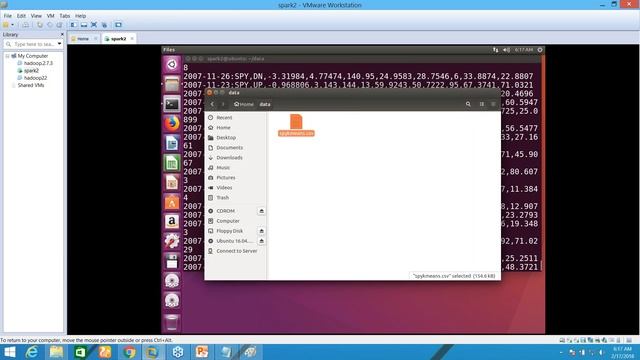Image resolution: width=640 pixels, height=360 pixels.
Task: Close the spark2 VM tab
Action: point(132,39)
